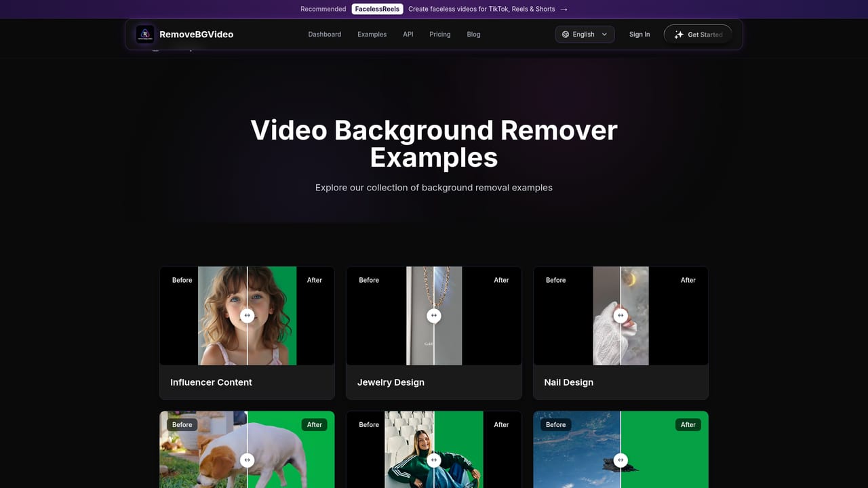Click the RemoveBGVideo brand name
868x488 pixels.
pos(196,35)
